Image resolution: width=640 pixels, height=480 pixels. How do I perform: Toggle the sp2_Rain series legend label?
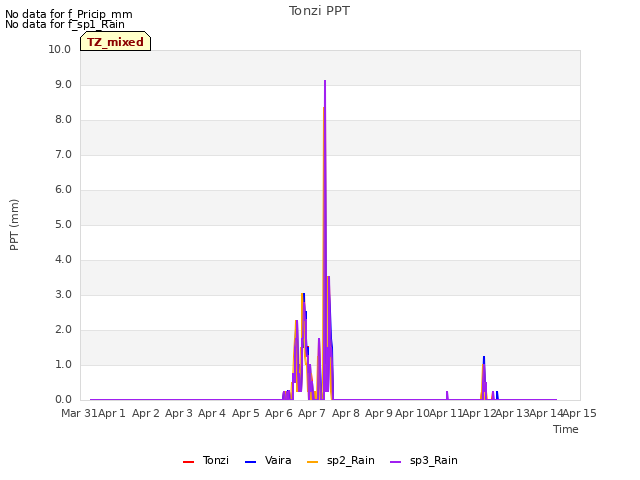351,461
